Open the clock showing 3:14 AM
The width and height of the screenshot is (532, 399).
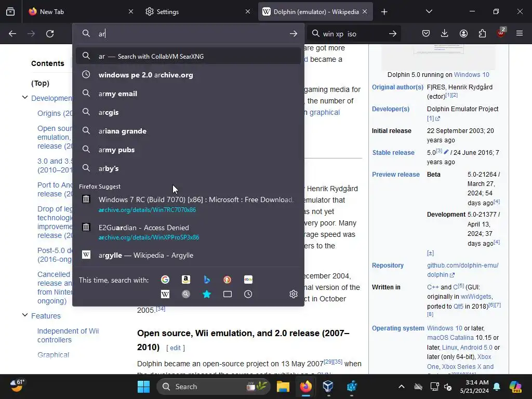tap(474, 387)
